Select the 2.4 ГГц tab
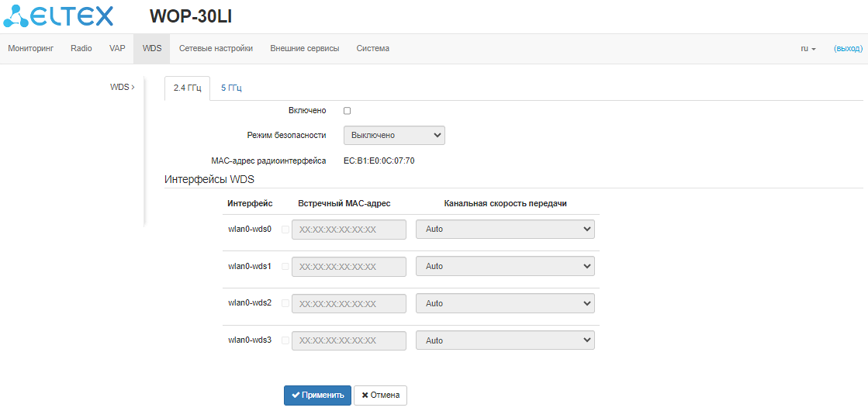The width and height of the screenshot is (868, 411). tap(187, 88)
